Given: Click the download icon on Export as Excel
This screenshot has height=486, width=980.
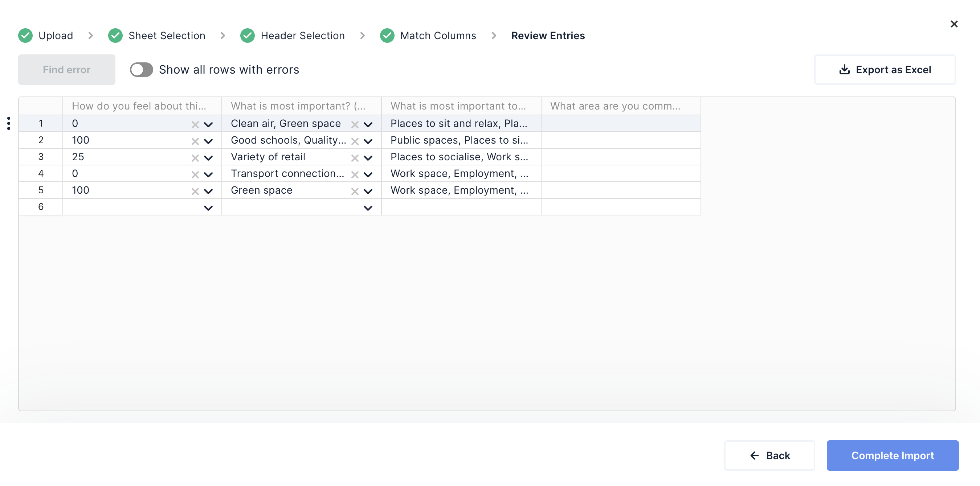Looking at the screenshot, I should pyautogui.click(x=844, y=70).
